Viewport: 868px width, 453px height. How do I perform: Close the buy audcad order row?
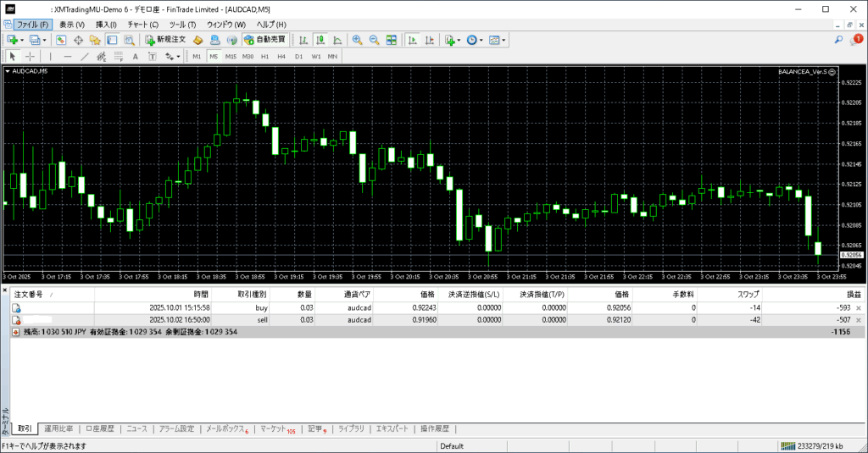(859, 308)
